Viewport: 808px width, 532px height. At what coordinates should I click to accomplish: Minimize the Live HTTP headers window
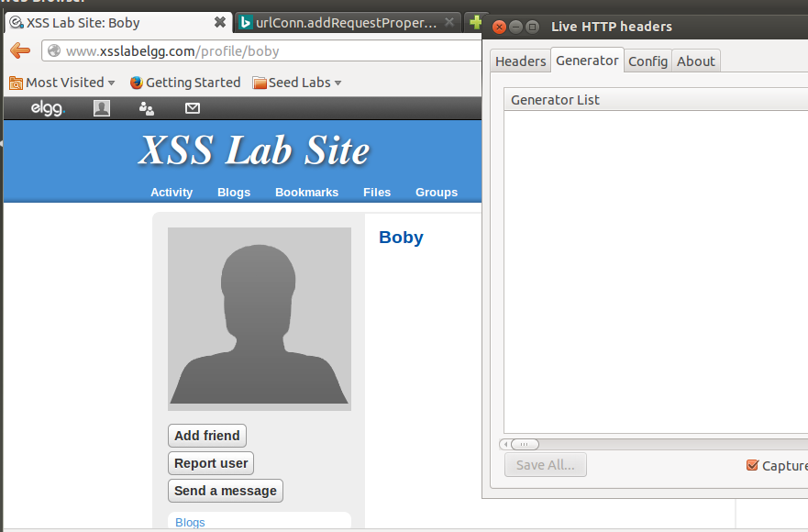pyautogui.click(x=515, y=27)
